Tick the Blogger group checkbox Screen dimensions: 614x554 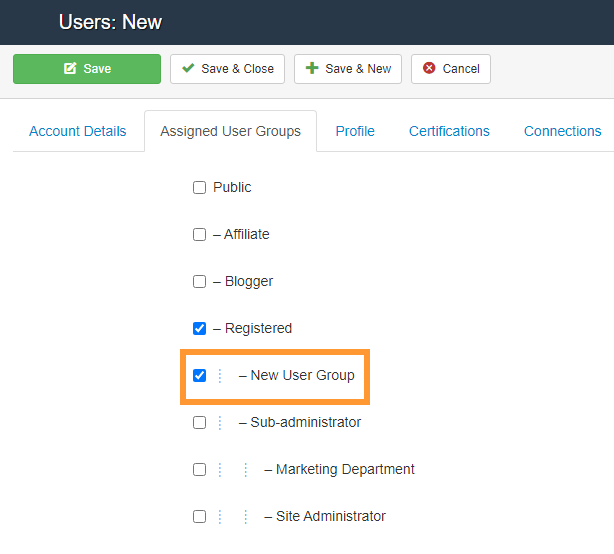pyautogui.click(x=199, y=282)
